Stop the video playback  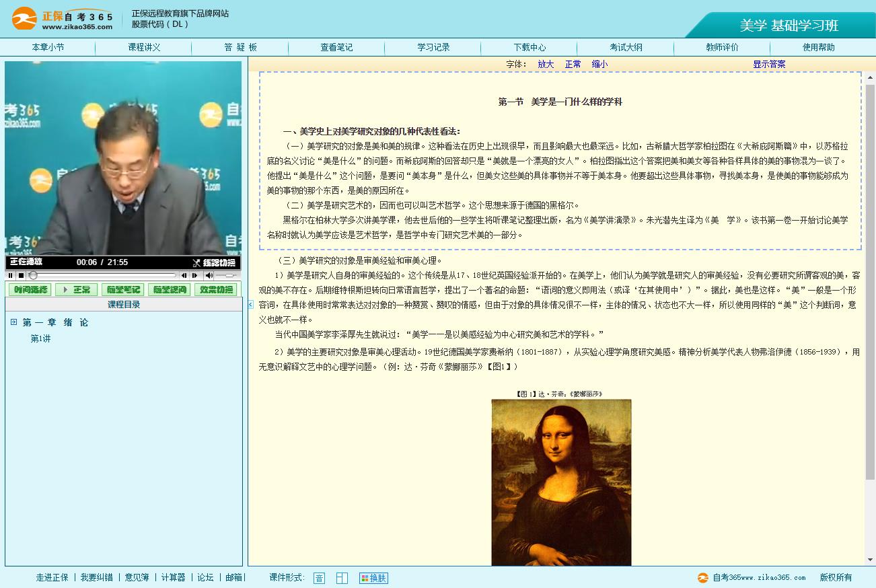coord(21,275)
